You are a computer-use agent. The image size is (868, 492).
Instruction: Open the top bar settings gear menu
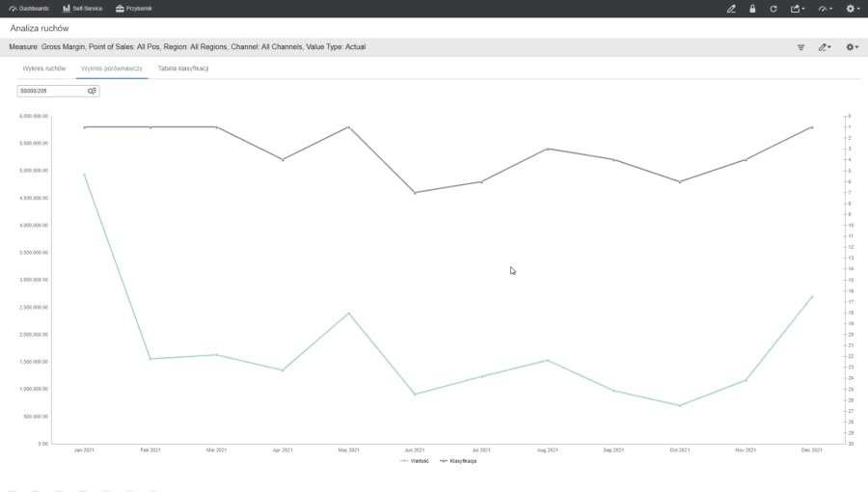[x=853, y=9]
